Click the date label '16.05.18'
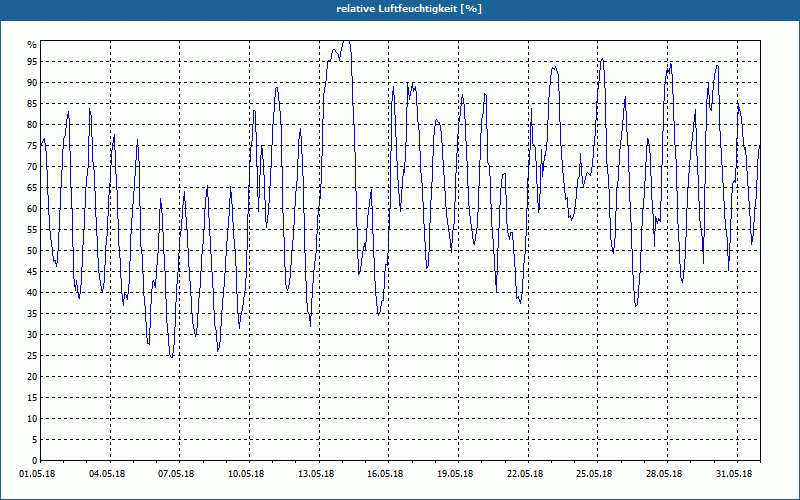This screenshot has width=800, height=500. tap(386, 474)
